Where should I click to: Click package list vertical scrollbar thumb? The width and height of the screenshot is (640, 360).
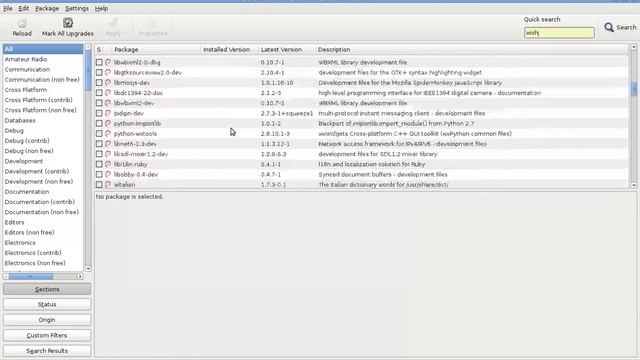click(634, 88)
